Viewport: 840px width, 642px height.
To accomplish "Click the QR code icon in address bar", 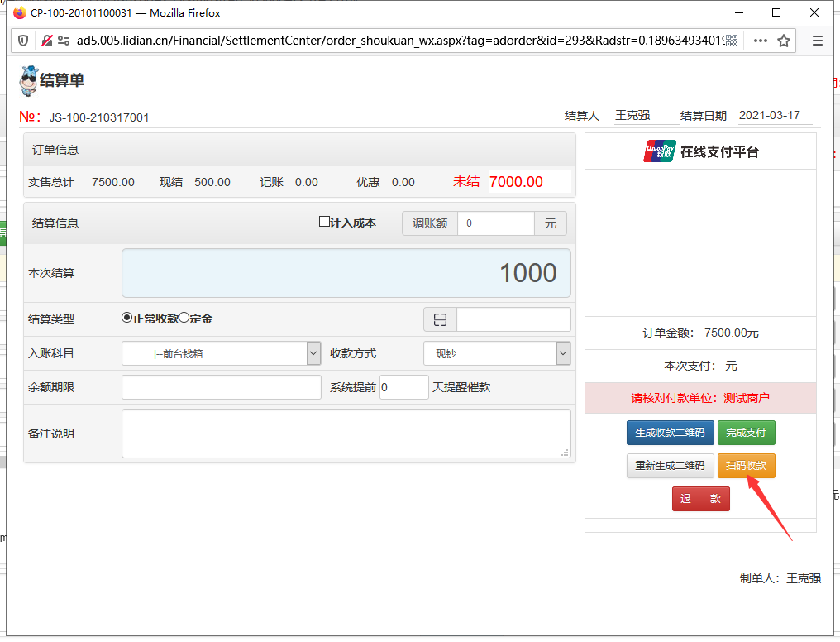I will pyautogui.click(x=732, y=41).
